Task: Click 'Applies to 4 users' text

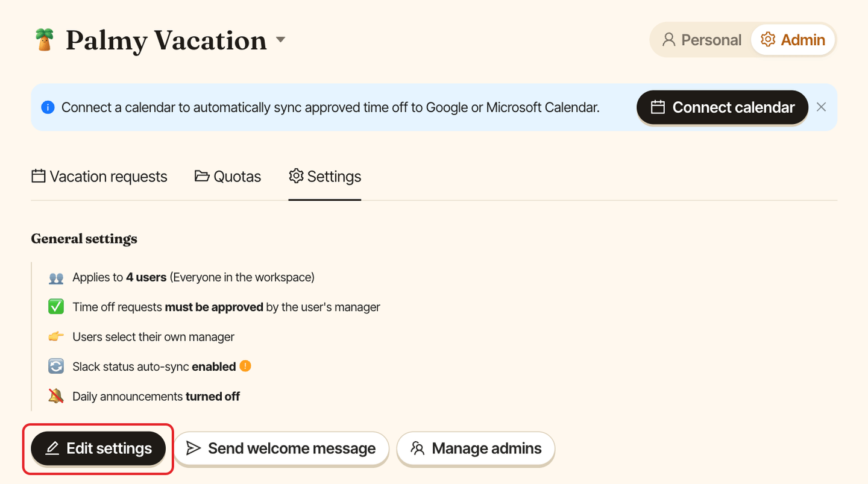Action: pyautogui.click(x=119, y=277)
